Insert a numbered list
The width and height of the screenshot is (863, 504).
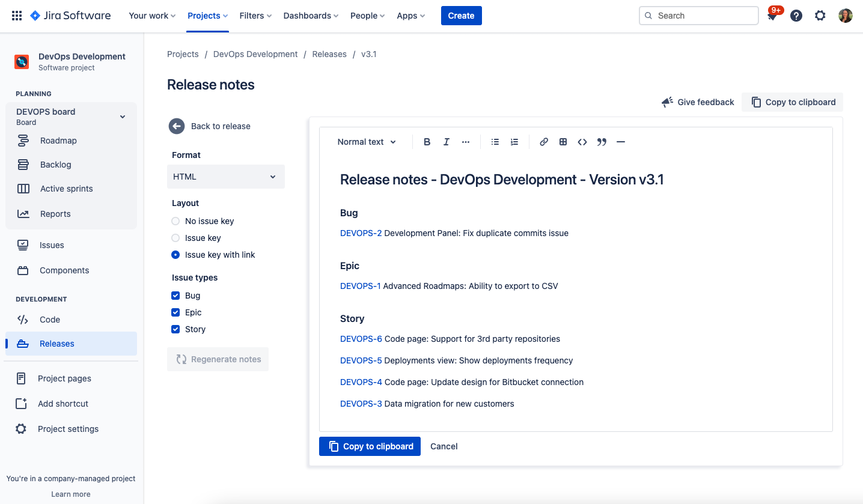click(x=514, y=142)
